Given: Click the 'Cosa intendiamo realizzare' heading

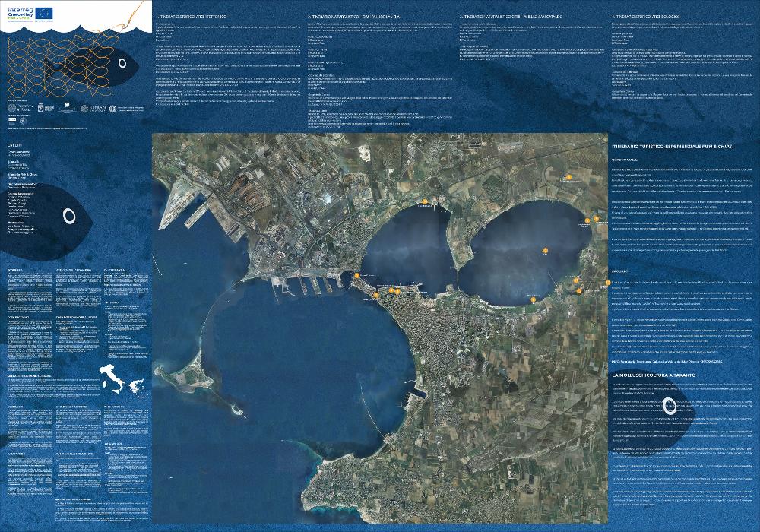Looking at the screenshot, I should click(x=77, y=317).
